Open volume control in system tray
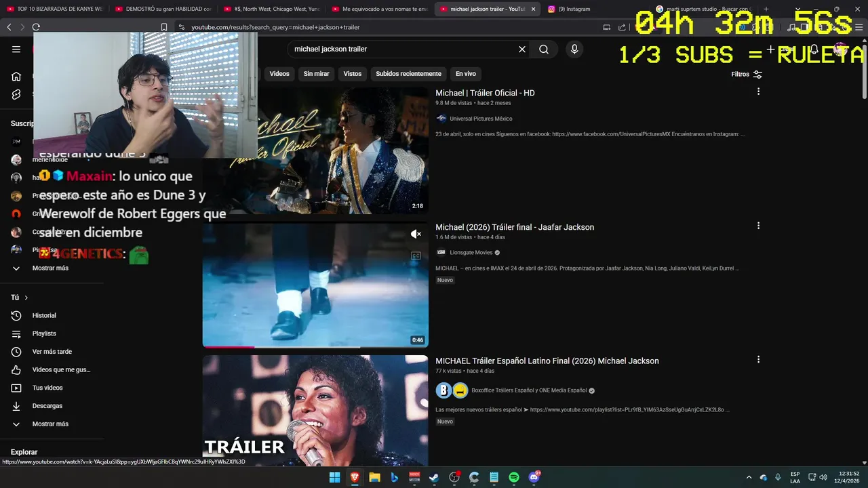 click(x=823, y=477)
